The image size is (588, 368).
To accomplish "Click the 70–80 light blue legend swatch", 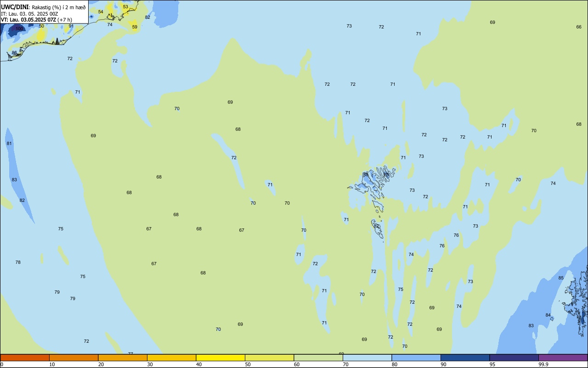I will coord(367,357).
